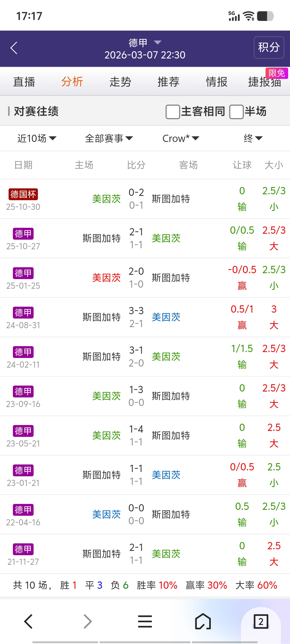The height and width of the screenshot is (644, 290).
Task: Expand the 全部赛事 competition filter
Action: pyautogui.click(x=109, y=138)
